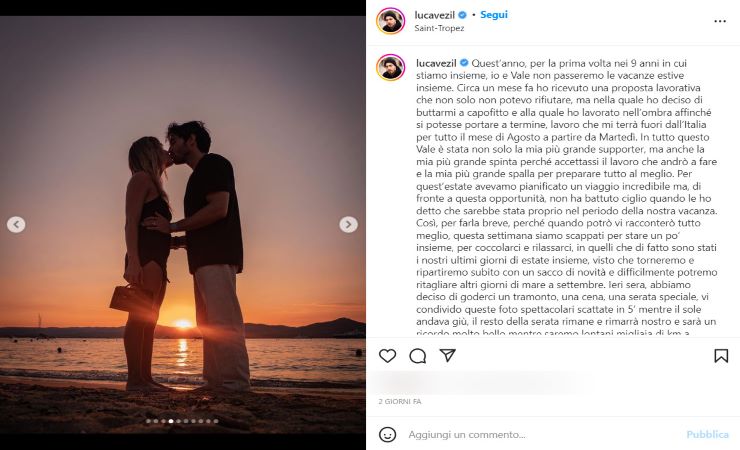Go to previous carousel photo
740x450 pixels.
pyautogui.click(x=16, y=225)
